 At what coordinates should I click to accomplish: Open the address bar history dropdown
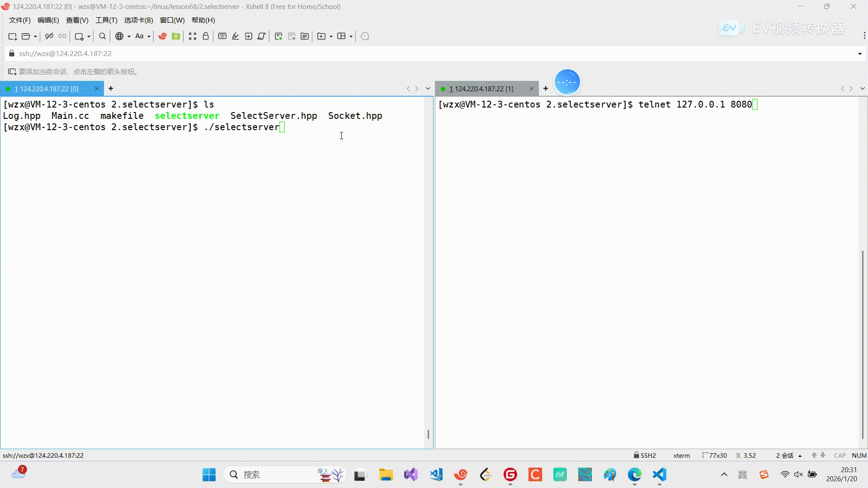[859, 54]
